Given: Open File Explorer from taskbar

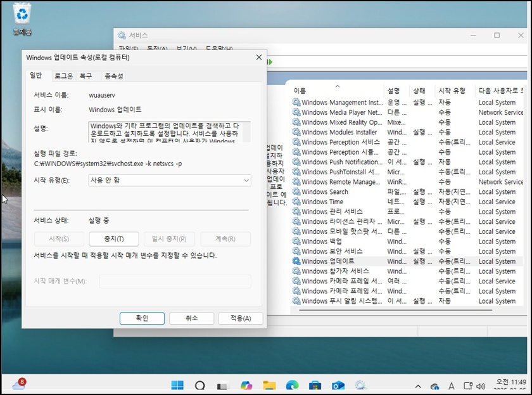Looking at the screenshot, I should (x=269, y=385).
